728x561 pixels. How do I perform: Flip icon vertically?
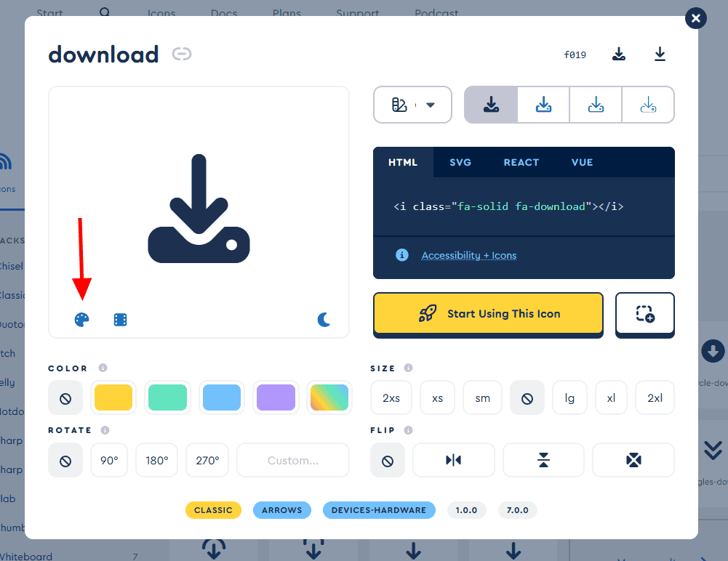[x=543, y=460]
